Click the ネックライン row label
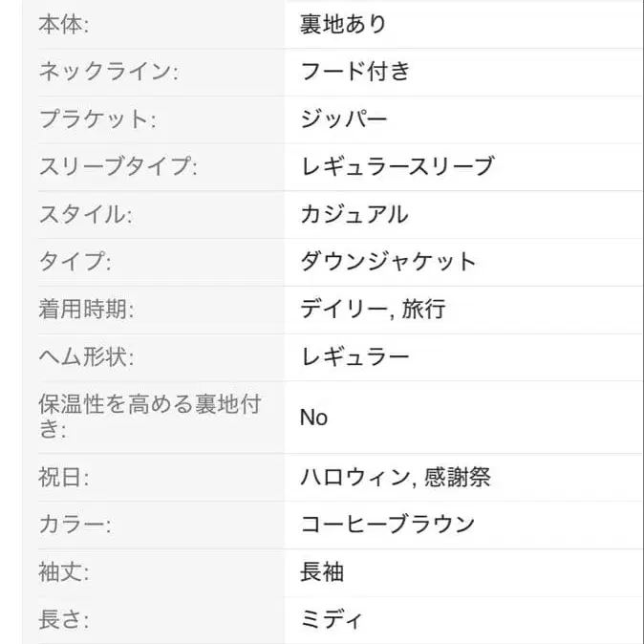The height and width of the screenshot is (644, 644). pyautogui.click(x=108, y=72)
